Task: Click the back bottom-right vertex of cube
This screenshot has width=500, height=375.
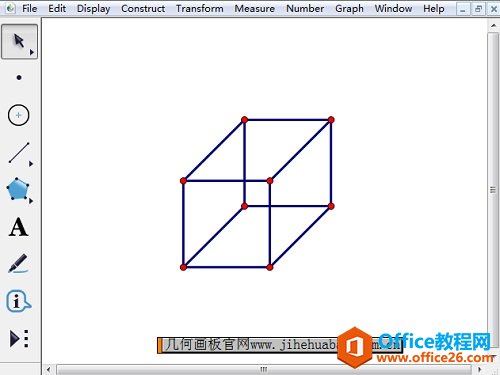Action: [331, 206]
